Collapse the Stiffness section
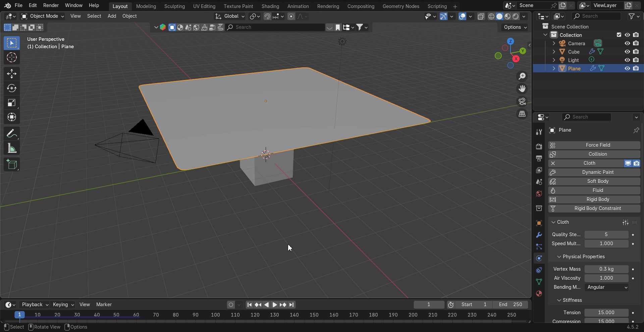 coord(559,300)
